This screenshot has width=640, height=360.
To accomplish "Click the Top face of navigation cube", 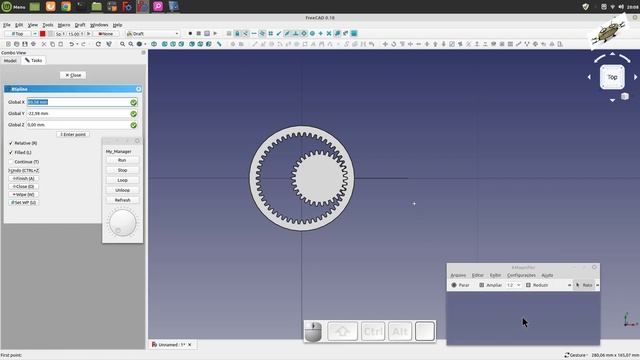I will tap(612, 77).
